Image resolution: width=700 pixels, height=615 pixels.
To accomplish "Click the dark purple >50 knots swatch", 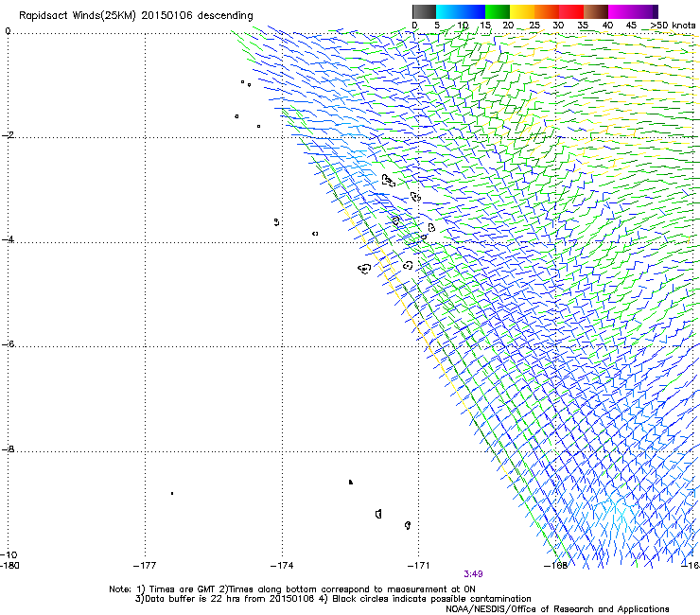I will 656,11.
